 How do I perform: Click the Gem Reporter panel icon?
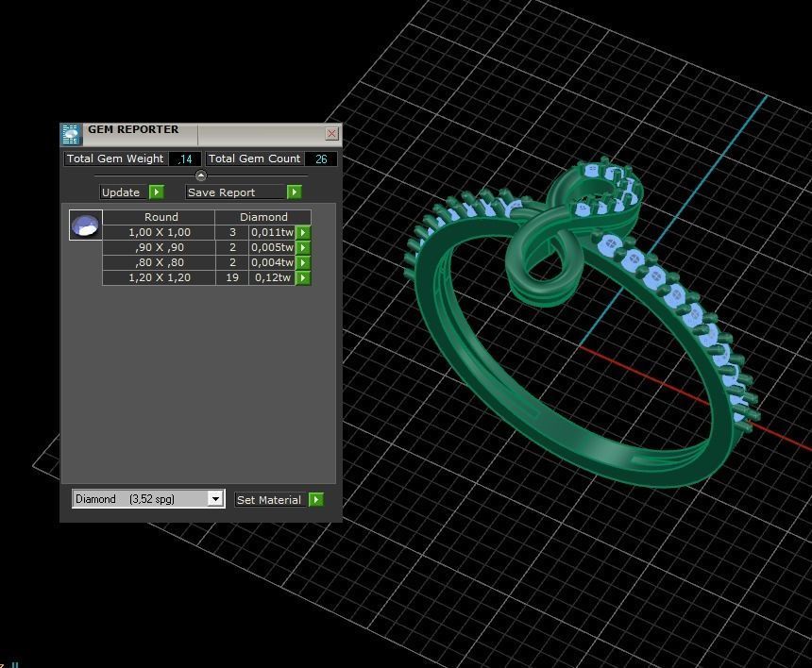[x=71, y=135]
